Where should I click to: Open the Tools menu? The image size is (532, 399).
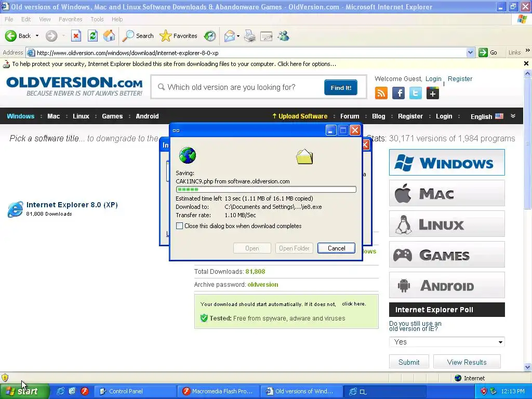pos(97,19)
